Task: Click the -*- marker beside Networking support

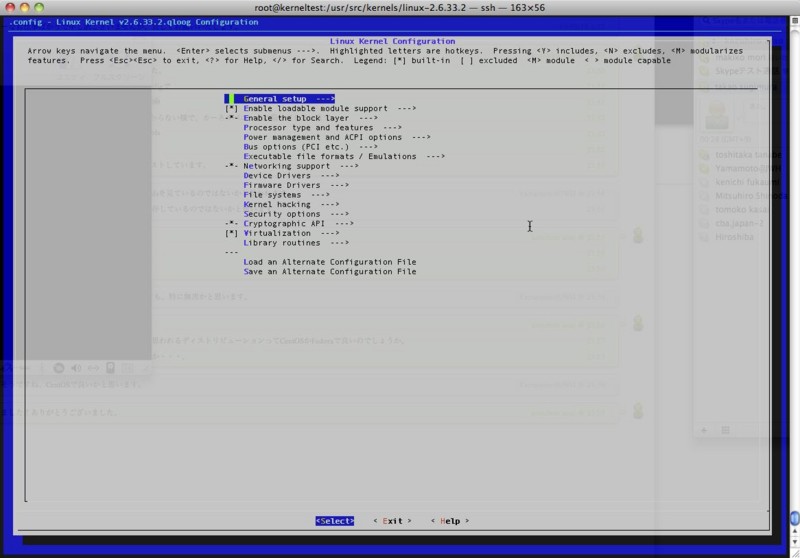Action: click(231, 166)
